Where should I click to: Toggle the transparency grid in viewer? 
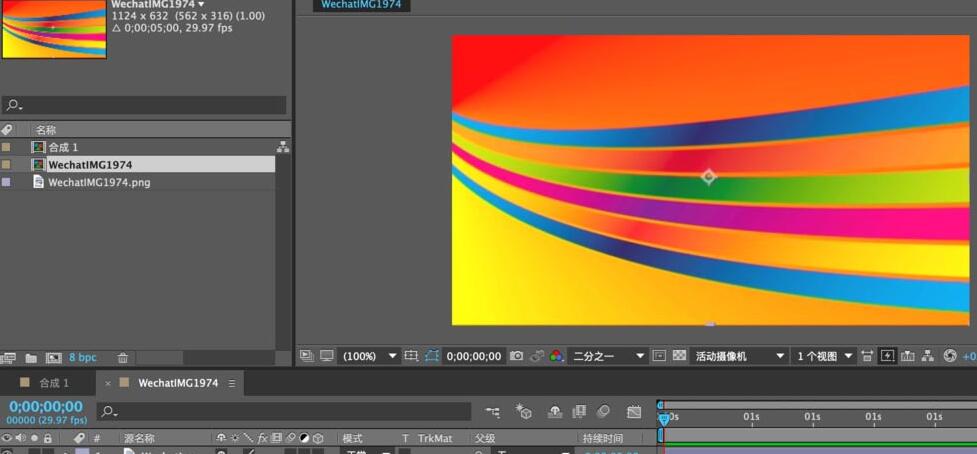pyautogui.click(x=680, y=356)
